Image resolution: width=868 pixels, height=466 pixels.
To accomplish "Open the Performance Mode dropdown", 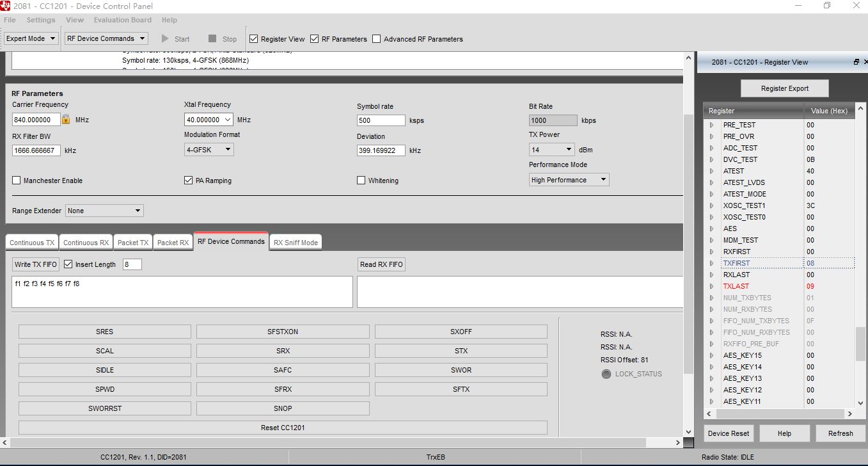I will point(569,180).
